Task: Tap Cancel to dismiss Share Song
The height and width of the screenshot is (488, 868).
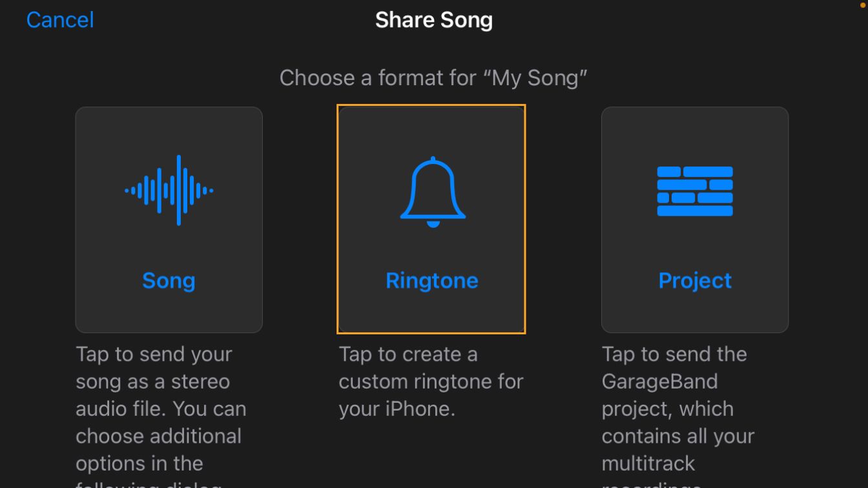Action: pos(60,20)
